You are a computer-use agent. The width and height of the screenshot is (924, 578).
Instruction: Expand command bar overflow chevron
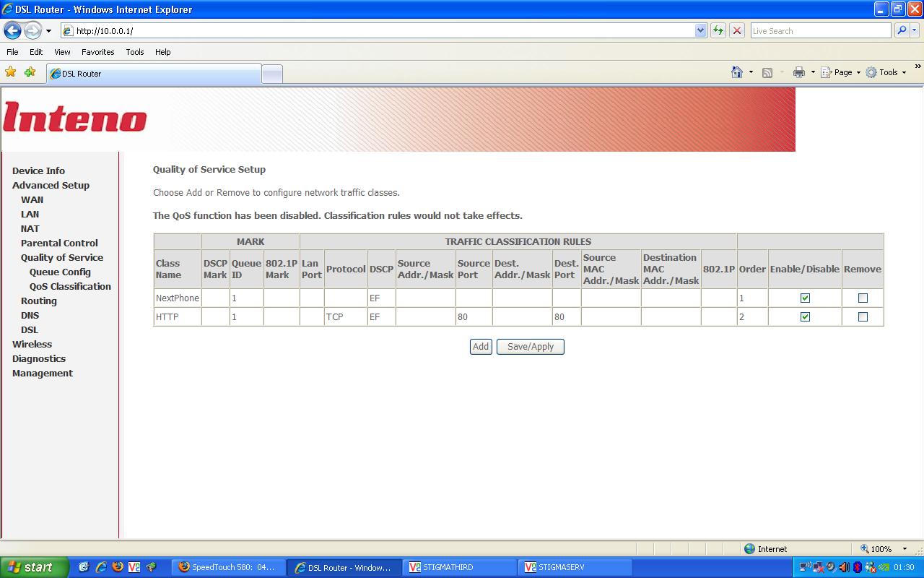[x=918, y=67]
